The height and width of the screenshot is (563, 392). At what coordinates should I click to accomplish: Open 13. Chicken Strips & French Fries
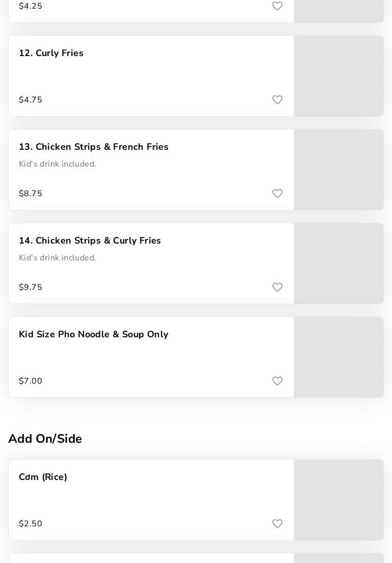(94, 147)
